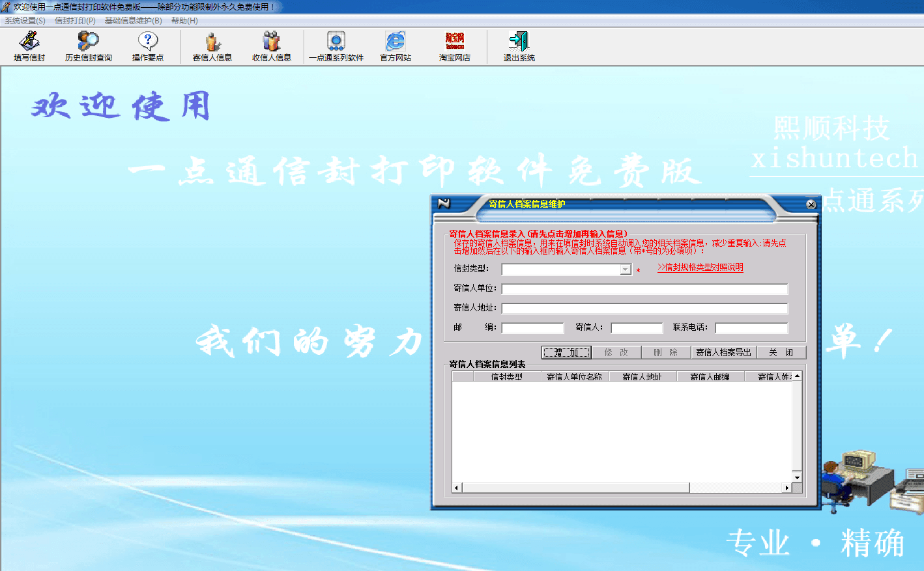The height and width of the screenshot is (571, 924).
Task: Click the 关闭 button in dialog
Action: tap(781, 352)
